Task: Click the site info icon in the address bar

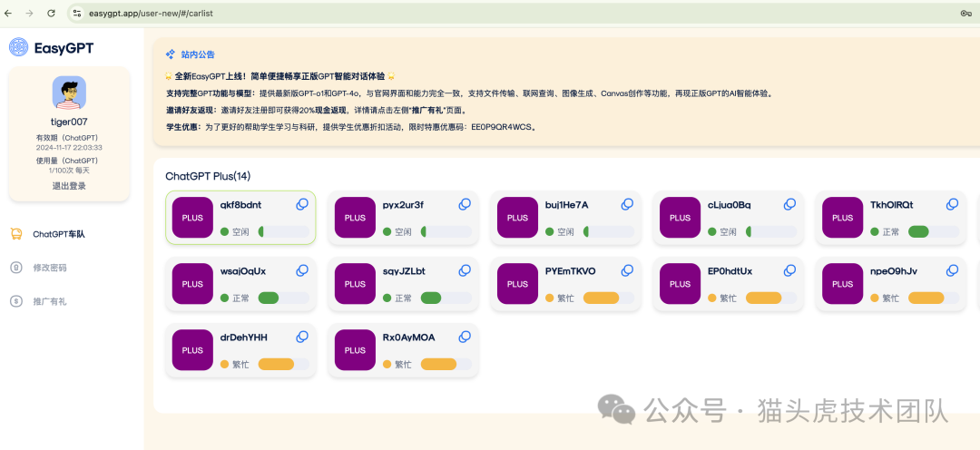Action: [77, 13]
